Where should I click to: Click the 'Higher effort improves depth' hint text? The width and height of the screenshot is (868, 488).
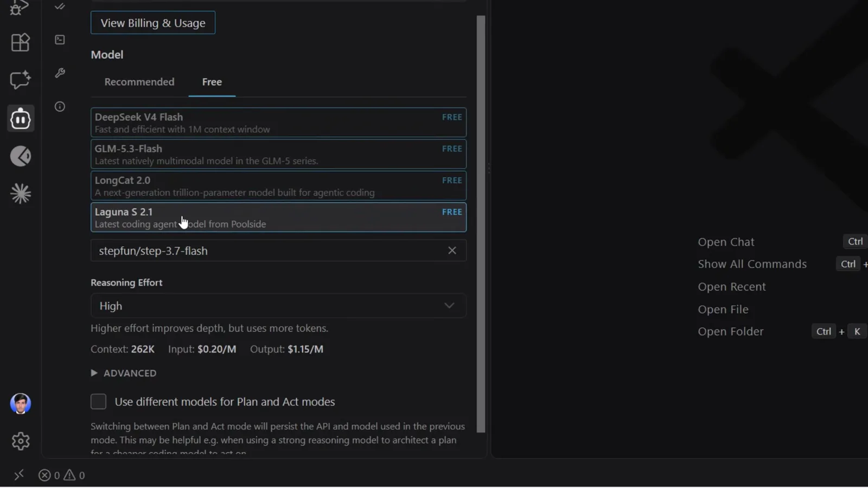click(209, 329)
